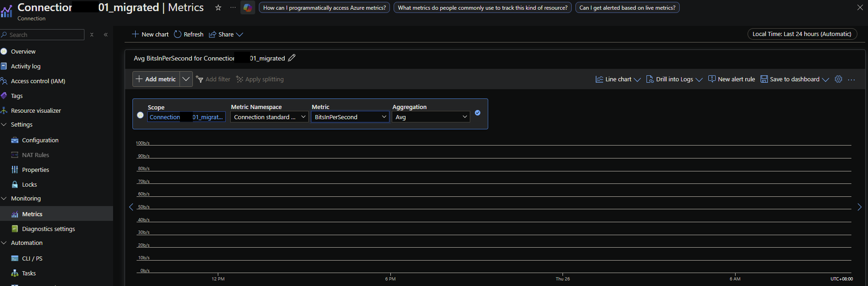Select Metrics in the sidebar
The width and height of the screenshot is (868, 286).
[56, 214]
